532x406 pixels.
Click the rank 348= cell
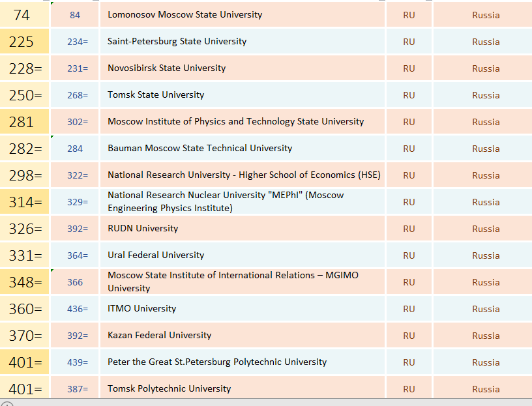(24, 282)
